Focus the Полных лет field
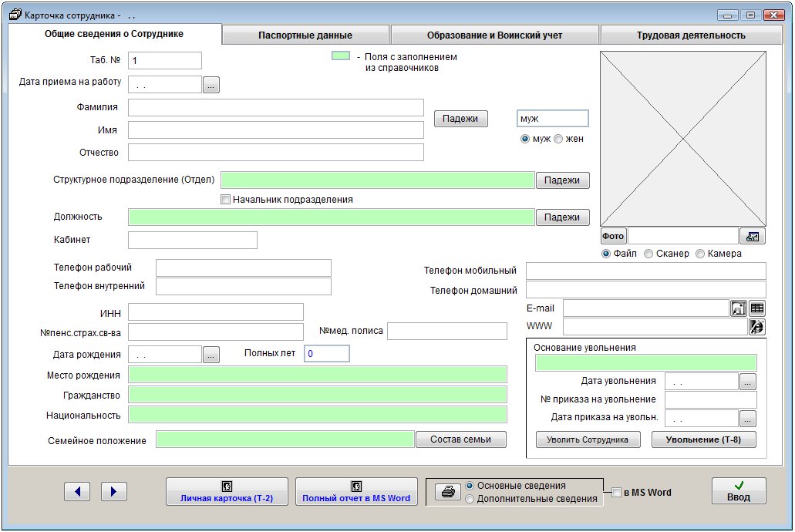Screen dimensions: 795x532 (327, 353)
